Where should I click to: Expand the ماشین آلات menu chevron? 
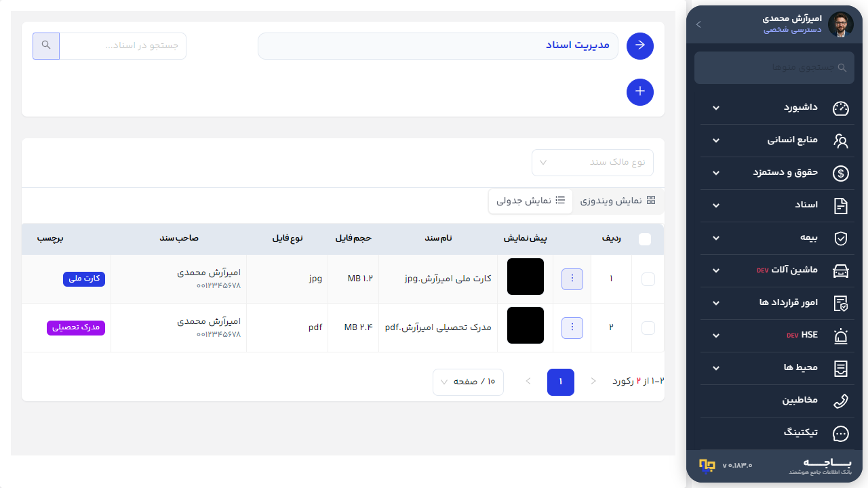[x=716, y=271]
